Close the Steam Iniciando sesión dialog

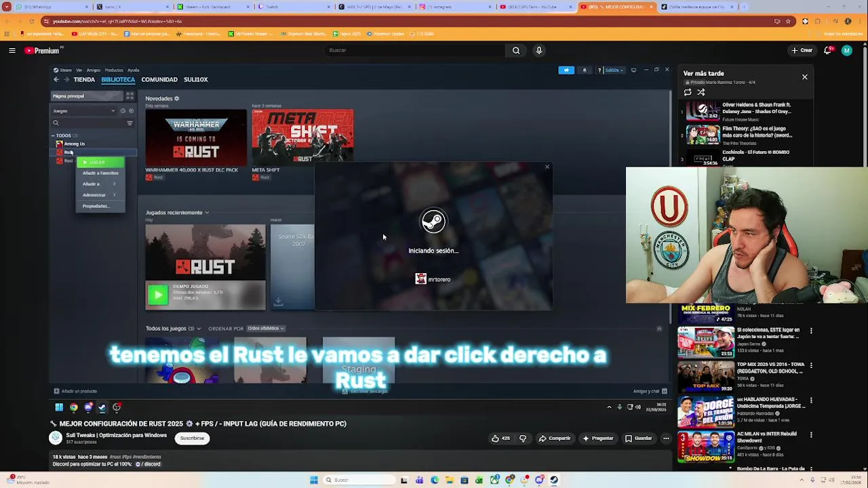tap(547, 167)
